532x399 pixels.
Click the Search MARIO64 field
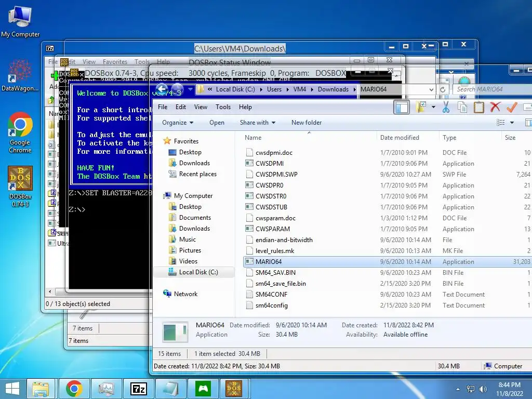point(492,89)
